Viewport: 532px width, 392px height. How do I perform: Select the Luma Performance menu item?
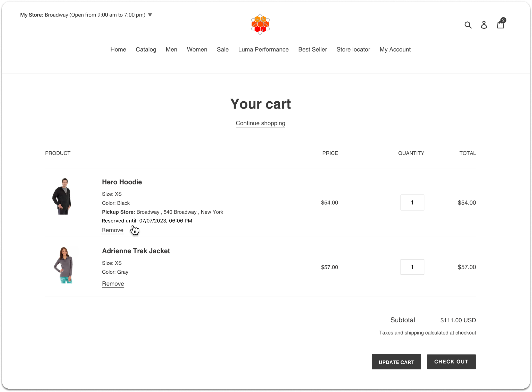pyautogui.click(x=263, y=50)
